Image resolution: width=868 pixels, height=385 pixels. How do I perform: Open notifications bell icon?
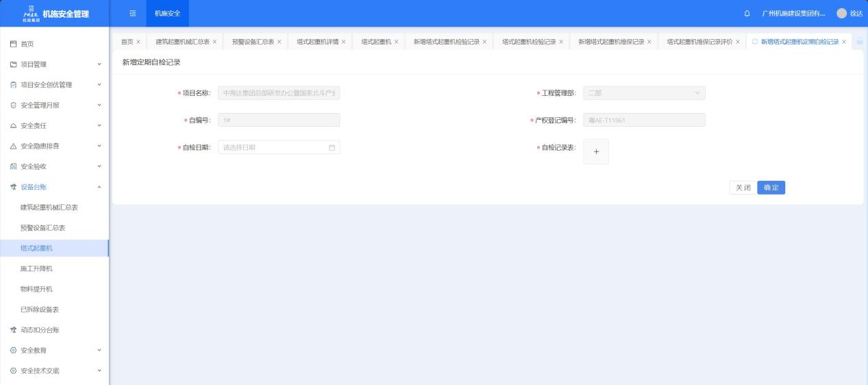click(x=747, y=14)
